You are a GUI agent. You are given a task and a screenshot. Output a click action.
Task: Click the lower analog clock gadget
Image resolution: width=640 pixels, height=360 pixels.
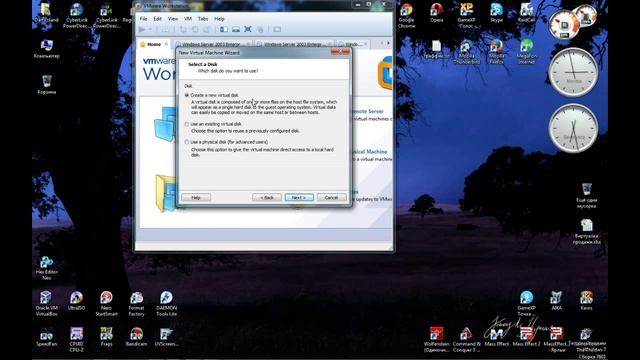tap(573, 128)
